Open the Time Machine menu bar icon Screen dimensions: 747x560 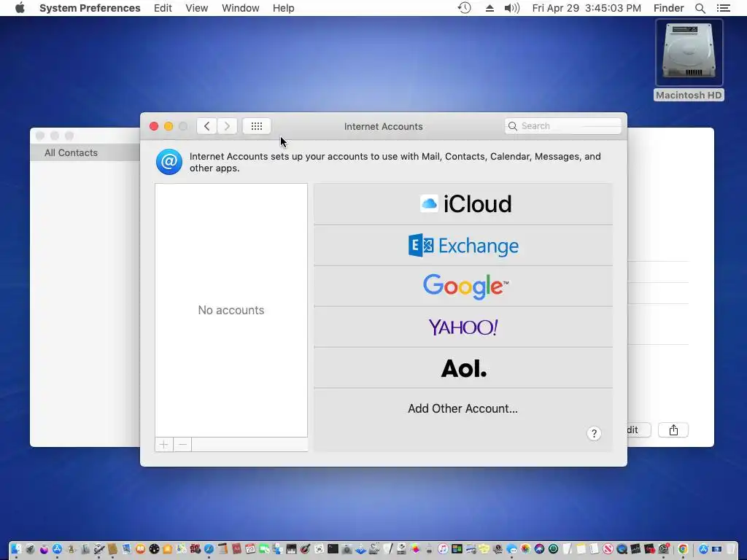(464, 8)
